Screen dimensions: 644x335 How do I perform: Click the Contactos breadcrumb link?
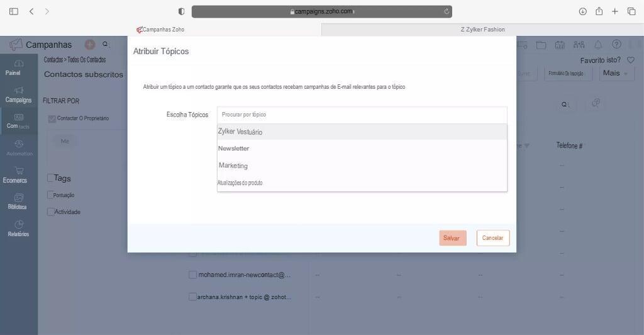tap(53, 60)
